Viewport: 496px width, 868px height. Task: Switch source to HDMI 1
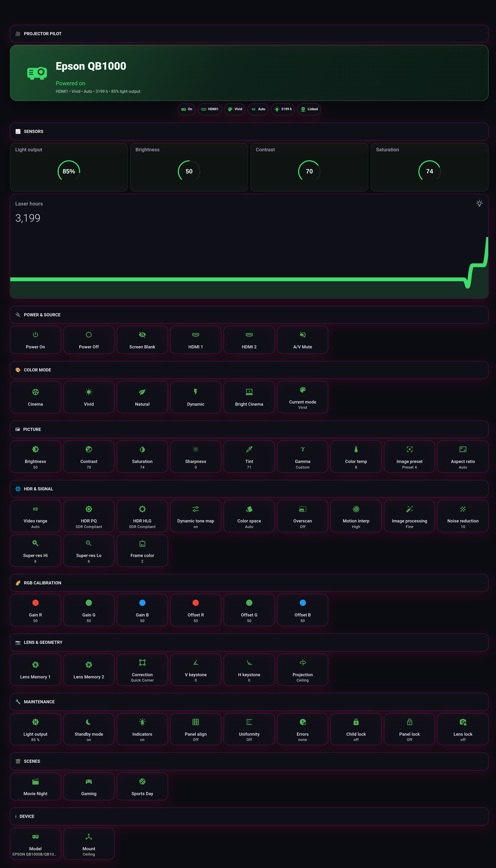[196, 340]
